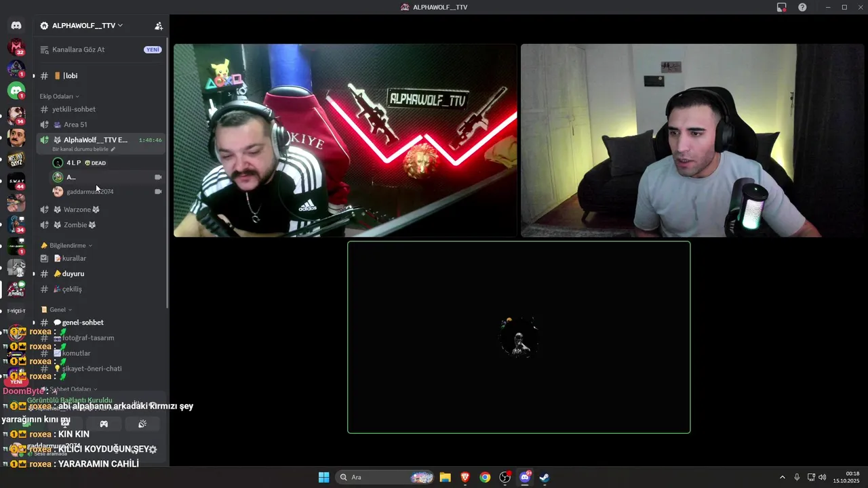Open Kanallara Göz At channel browser
Screen dimensions: 868x488
(x=100, y=49)
